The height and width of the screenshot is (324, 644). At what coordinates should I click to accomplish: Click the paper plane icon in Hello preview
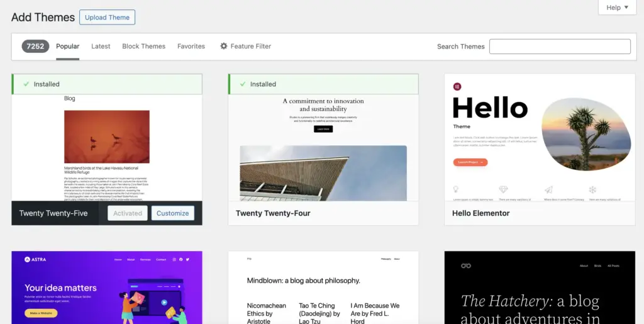coord(548,189)
